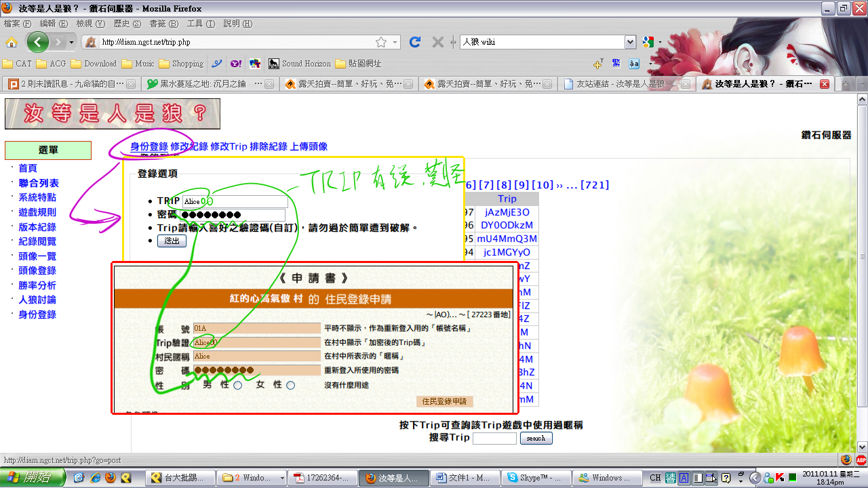The height and width of the screenshot is (488, 868).
Task: Click the Stop loading X icon
Action: coord(438,42)
